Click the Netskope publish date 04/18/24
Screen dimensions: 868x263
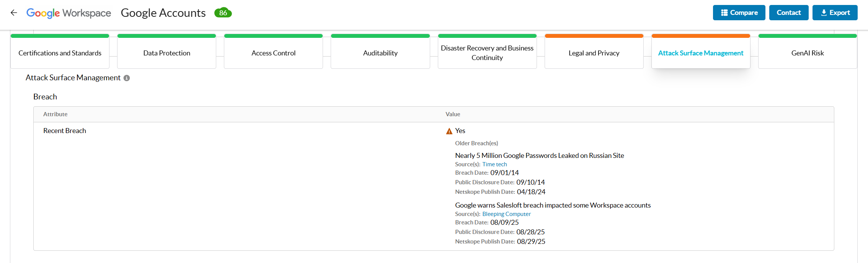[x=531, y=192]
